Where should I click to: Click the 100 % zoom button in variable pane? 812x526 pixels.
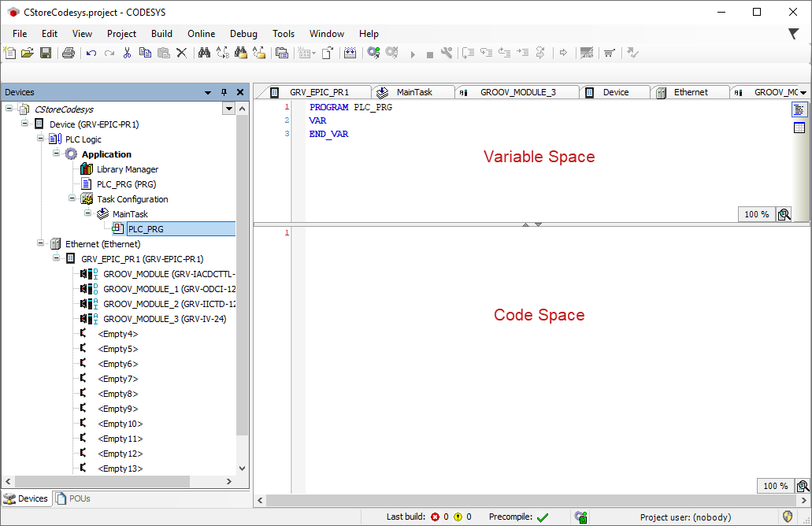pos(757,214)
